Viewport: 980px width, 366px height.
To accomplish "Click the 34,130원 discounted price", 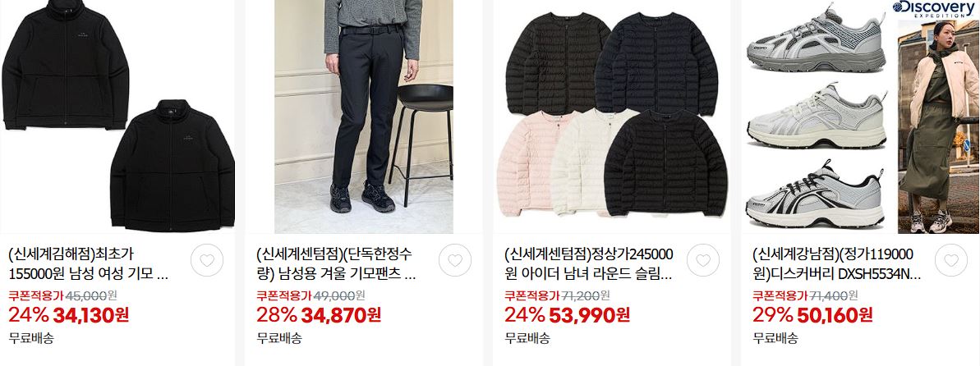I will click(x=91, y=315).
